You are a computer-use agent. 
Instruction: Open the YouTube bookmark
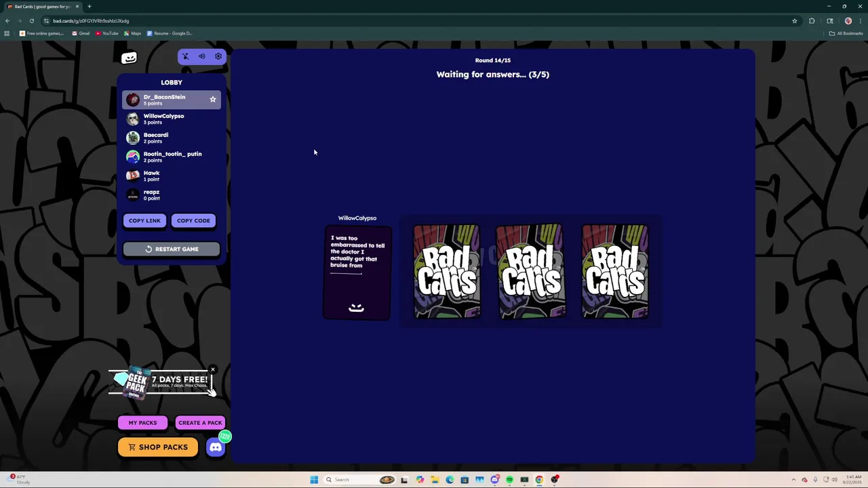pos(107,33)
